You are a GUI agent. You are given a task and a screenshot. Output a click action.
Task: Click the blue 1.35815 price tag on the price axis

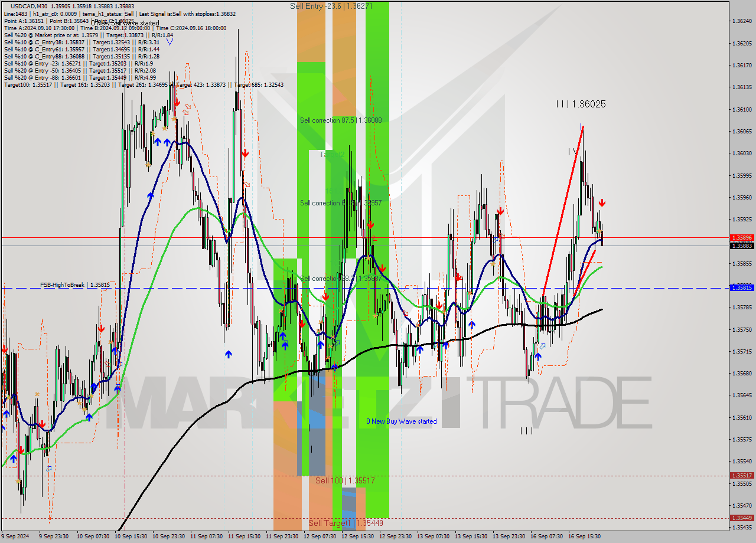[741, 288]
